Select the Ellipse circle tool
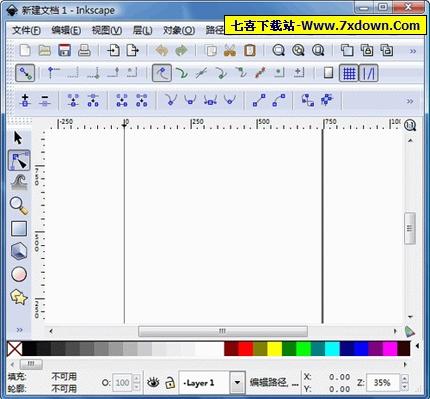The image size is (430, 399). pos(19,274)
